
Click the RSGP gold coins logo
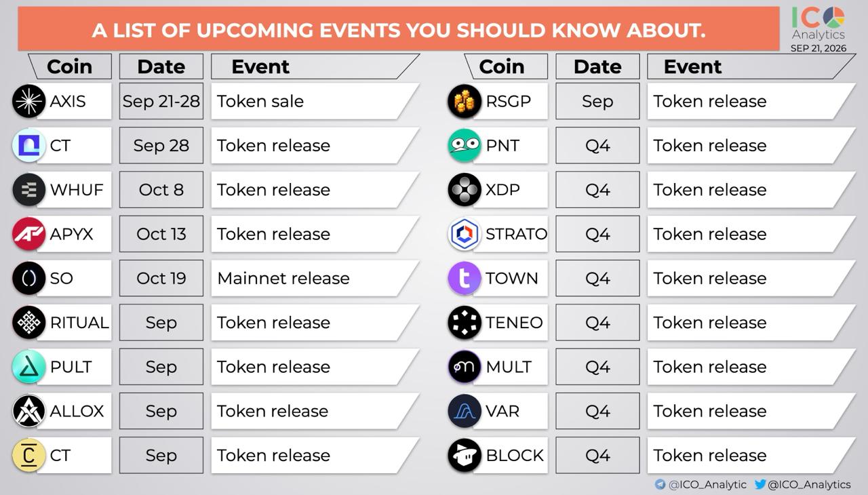pyautogui.click(x=465, y=101)
